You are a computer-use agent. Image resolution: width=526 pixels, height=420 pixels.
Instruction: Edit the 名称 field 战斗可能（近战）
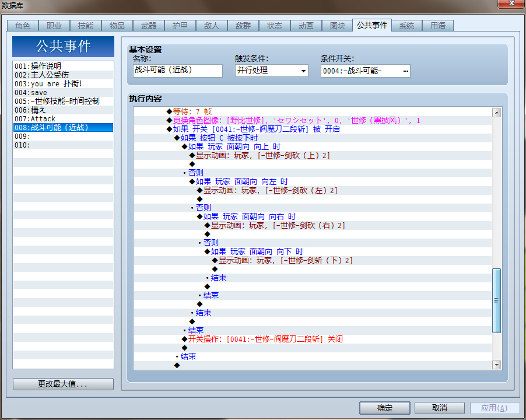(x=178, y=71)
